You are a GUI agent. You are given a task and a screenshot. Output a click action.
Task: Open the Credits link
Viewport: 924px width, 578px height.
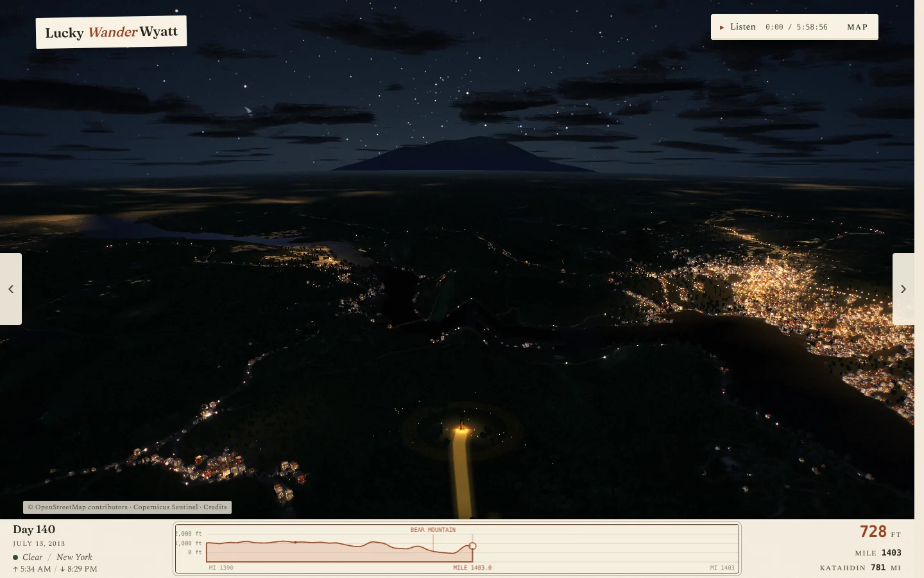215,507
